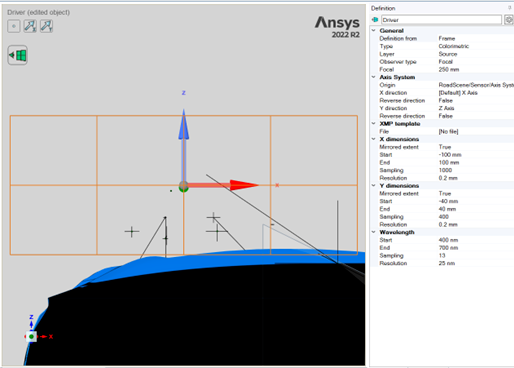The height and width of the screenshot is (368, 514).
Task: Toggle X Reverse direction False value
Action: [445, 100]
